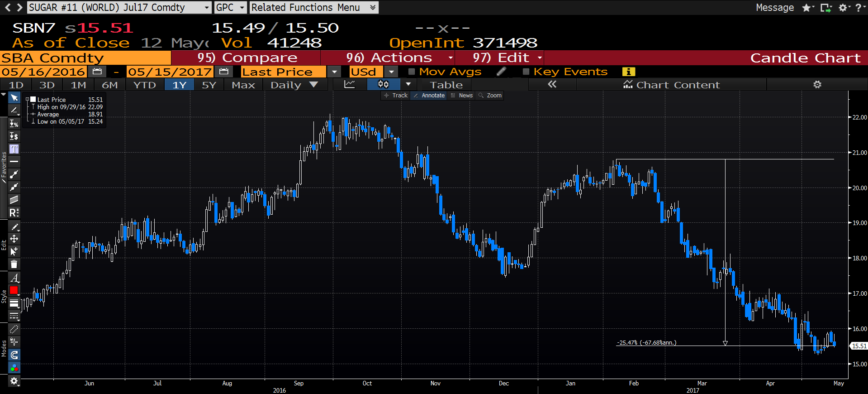Select the move annotation crosshair tool
Screen dimensions: 868x394
(14, 239)
